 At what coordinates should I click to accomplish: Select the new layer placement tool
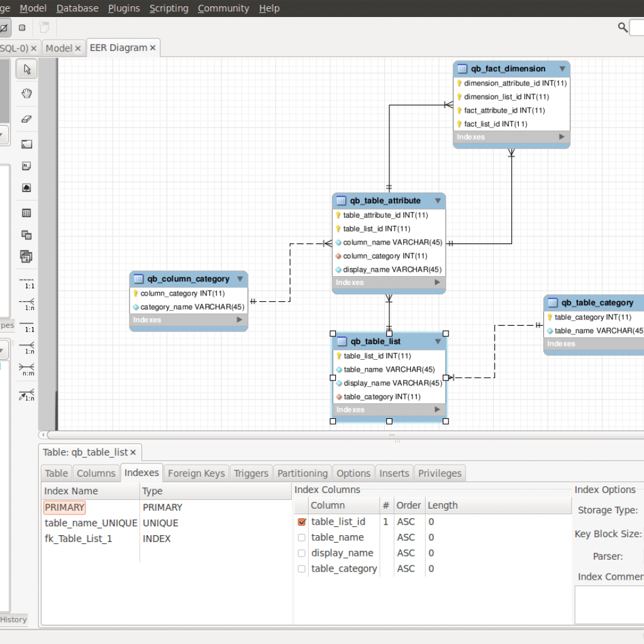pyautogui.click(x=26, y=143)
